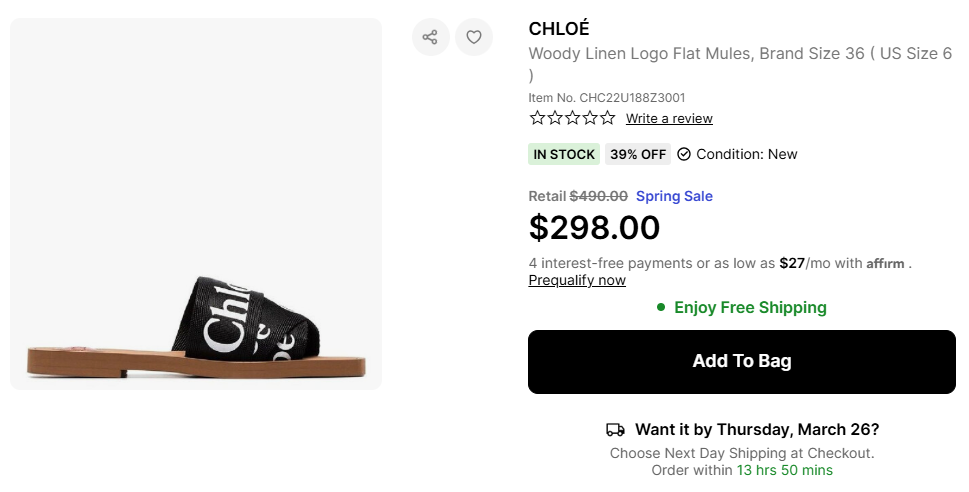969x492 pixels.
Task: Click the share icon button
Action: tap(430, 37)
